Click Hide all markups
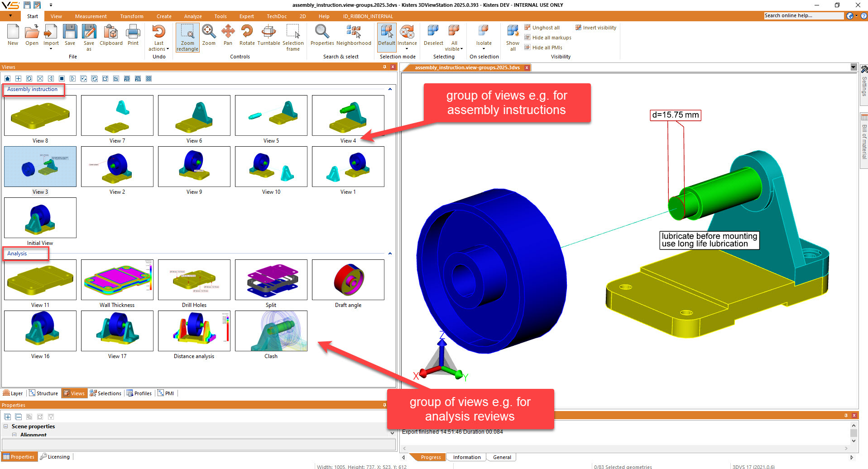The width and height of the screenshot is (868, 469). [x=548, y=38]
